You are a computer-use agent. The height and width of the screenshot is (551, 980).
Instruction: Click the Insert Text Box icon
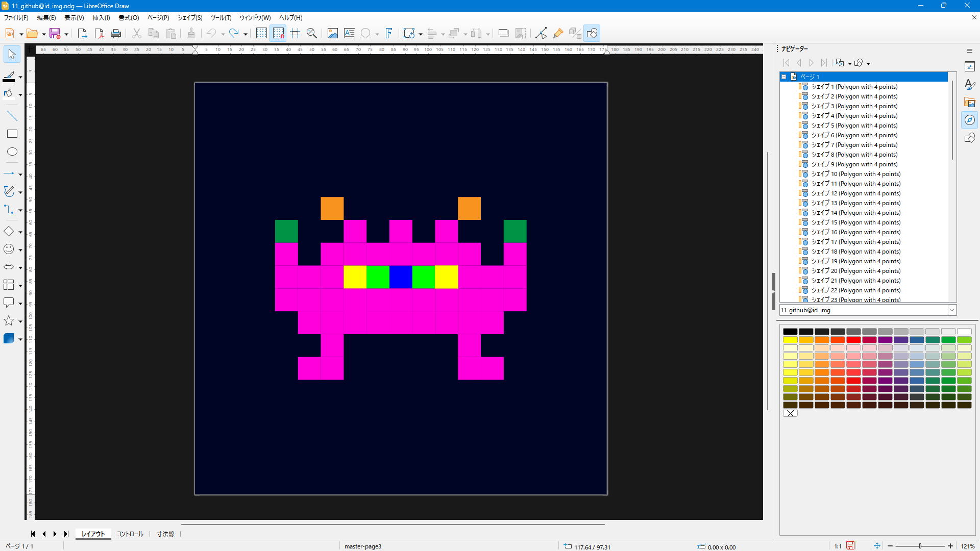click(350, 34)
